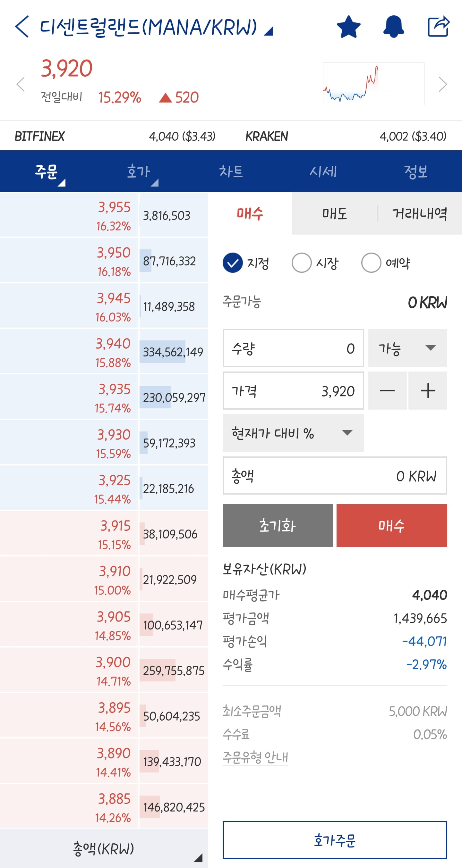Increase price with the plus button

click(428, 391)
